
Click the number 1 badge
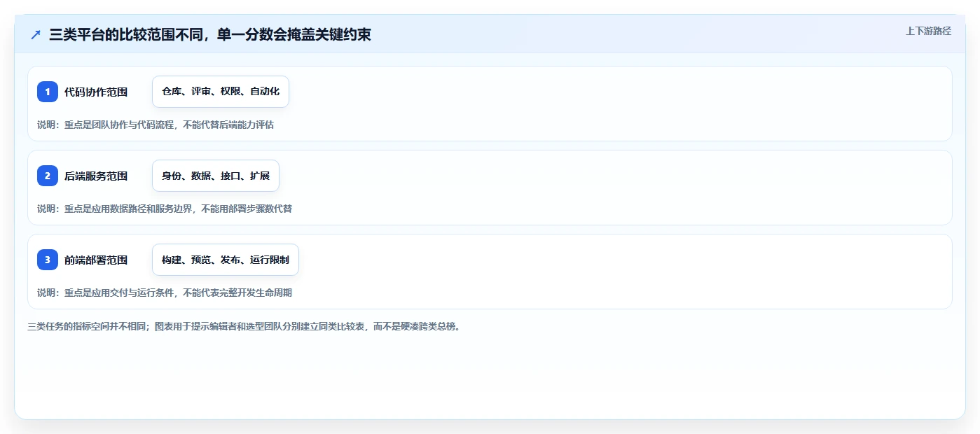pos(48,92)
